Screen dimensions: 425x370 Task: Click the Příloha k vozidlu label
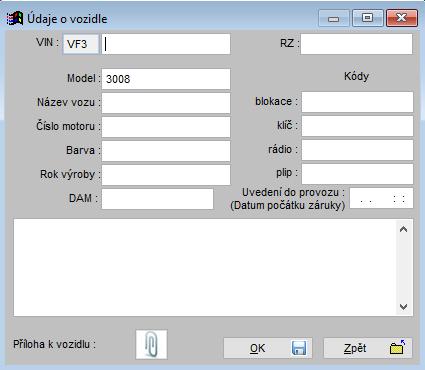point(54,344)
